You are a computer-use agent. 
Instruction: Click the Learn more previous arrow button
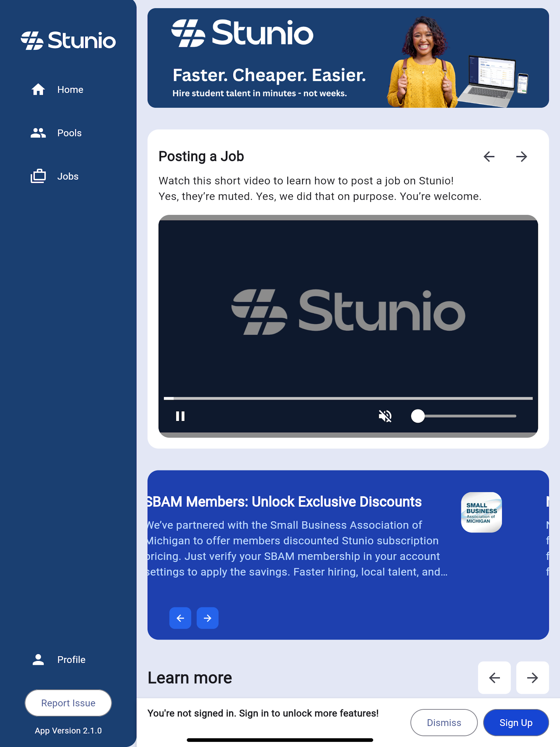(494, 678)
